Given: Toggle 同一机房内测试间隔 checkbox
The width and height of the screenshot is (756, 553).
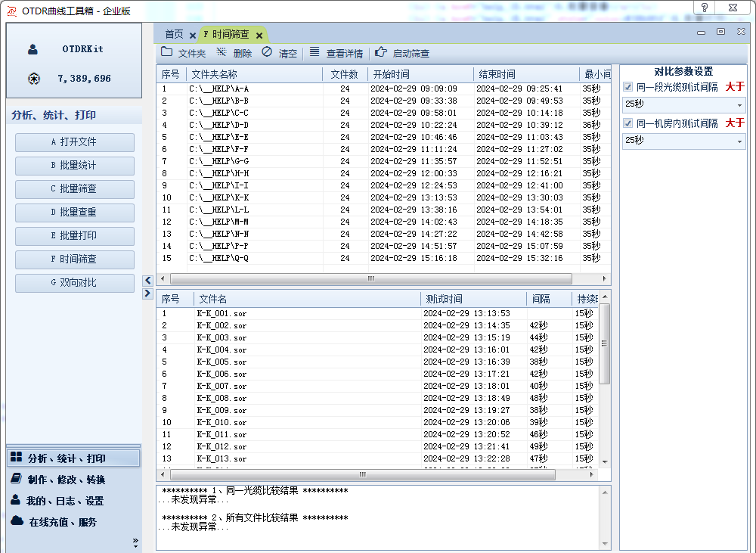Looking at the screenshot, I should 627,123.
